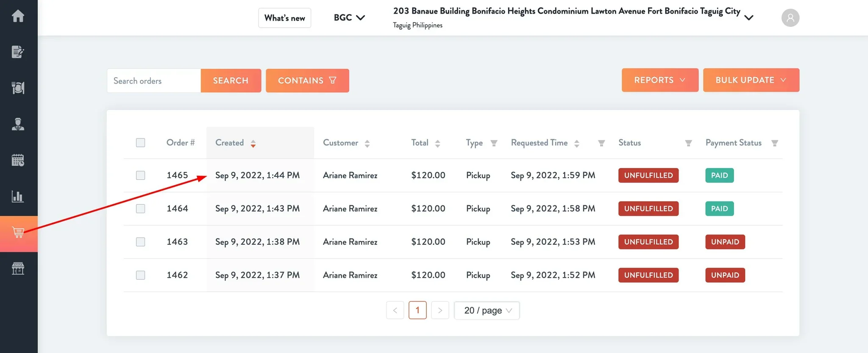868x353 pixels.
Task: Sort by the Created column arrows
Action: [x=253, y=143]
